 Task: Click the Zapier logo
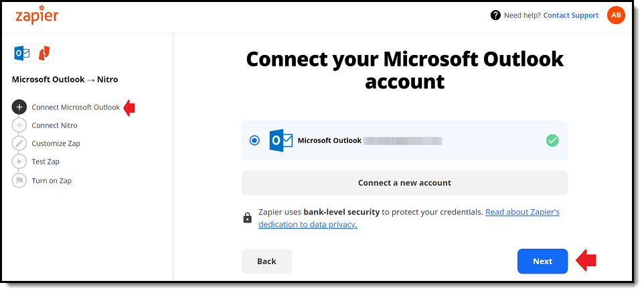pyautogui.click(x=37, y=15)
